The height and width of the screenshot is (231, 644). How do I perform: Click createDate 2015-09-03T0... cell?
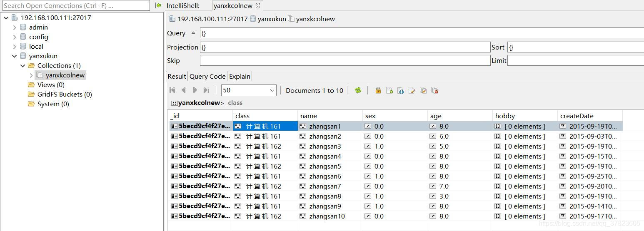tap(590, 136)
